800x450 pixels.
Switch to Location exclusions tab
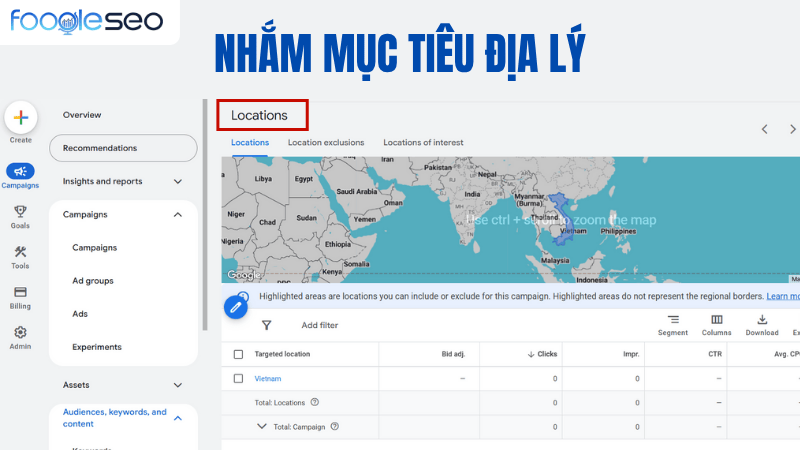pos(326,142)
